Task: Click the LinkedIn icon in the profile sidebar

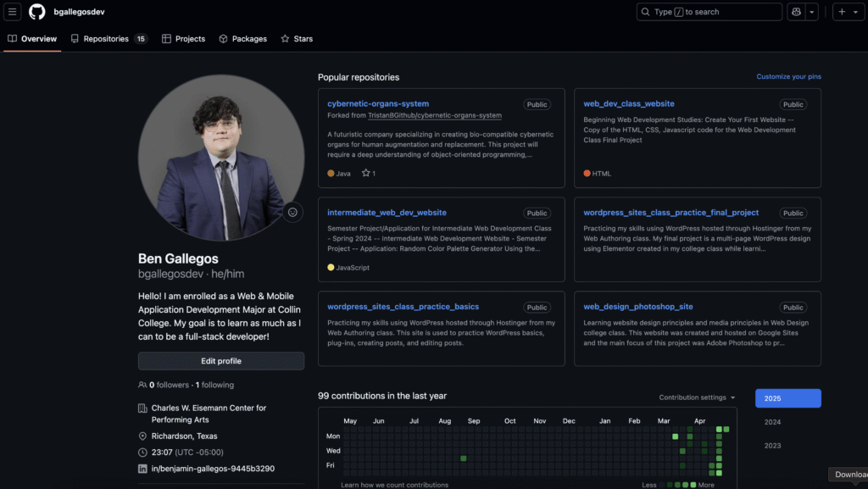Action: 142,469
